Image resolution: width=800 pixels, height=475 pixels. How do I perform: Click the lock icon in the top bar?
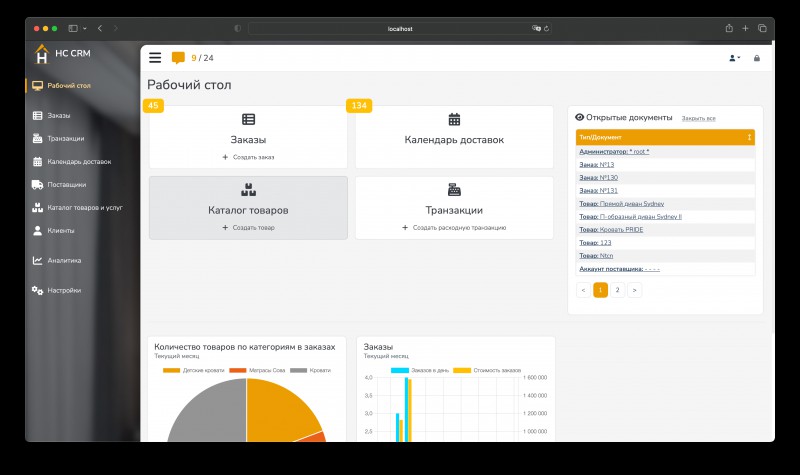pyautogui.click(x=757, y=58)
